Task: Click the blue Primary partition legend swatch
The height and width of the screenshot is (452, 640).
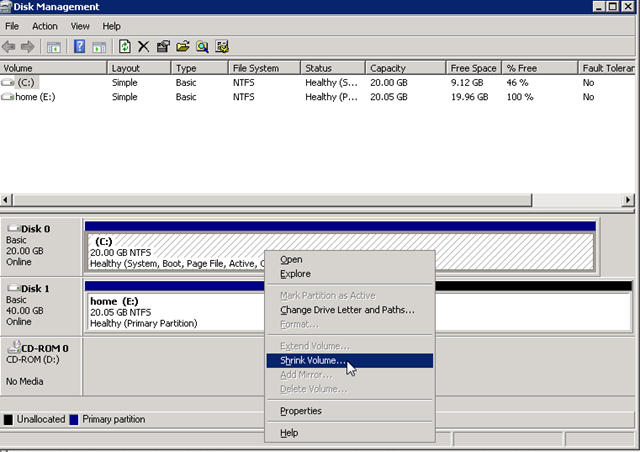Action: pyautogui.click(x=74, y=419)
